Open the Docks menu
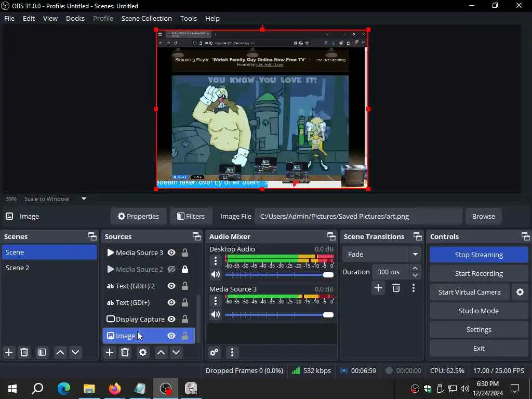The image size is (532, 399). click(75, 18)
